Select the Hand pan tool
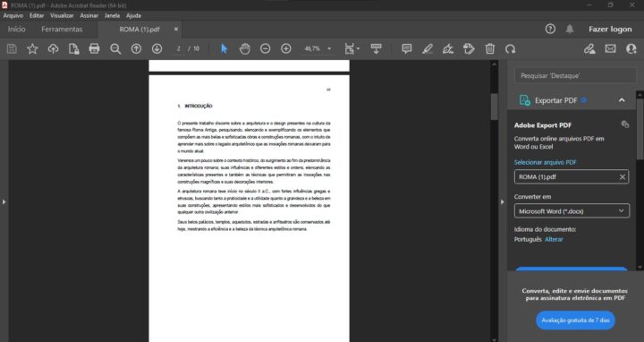 point(245,49)
